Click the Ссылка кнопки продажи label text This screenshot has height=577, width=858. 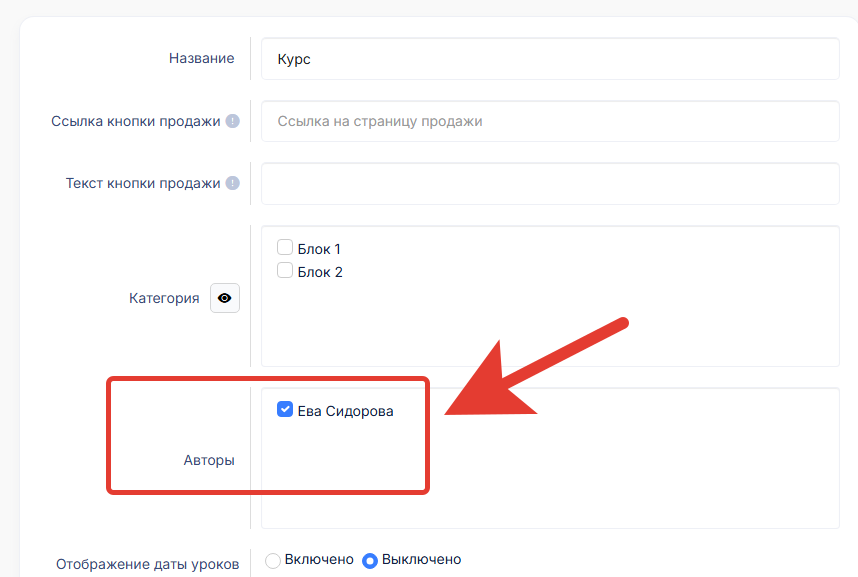pos(136,121)
